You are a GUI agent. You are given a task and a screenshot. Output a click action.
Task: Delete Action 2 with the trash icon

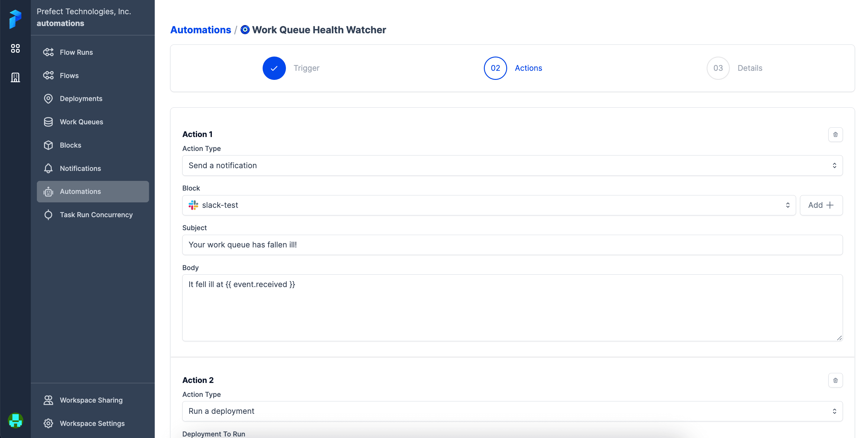(835, 380)
